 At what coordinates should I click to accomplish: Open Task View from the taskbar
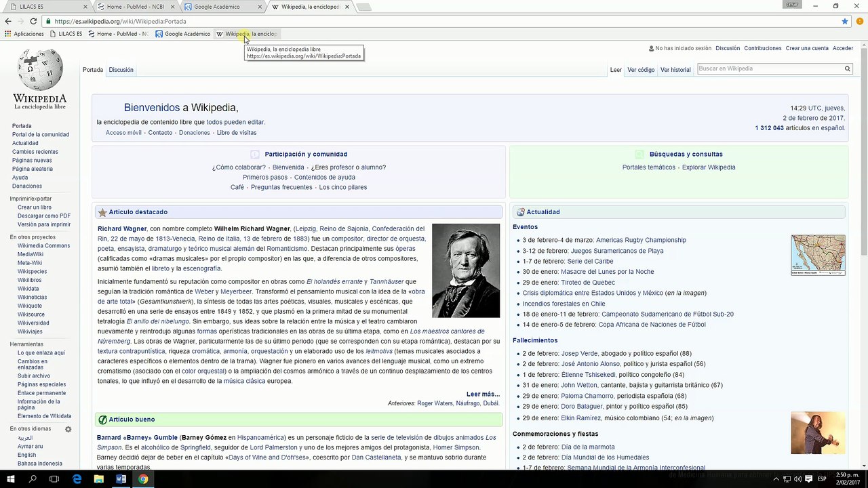point(54,479)
